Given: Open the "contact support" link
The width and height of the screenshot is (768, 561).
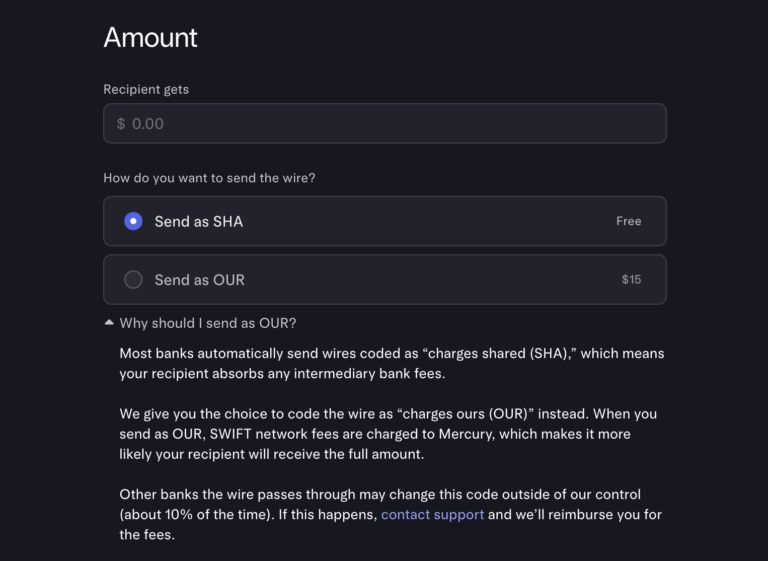Looking at the screenshot, I should (432, 514).
